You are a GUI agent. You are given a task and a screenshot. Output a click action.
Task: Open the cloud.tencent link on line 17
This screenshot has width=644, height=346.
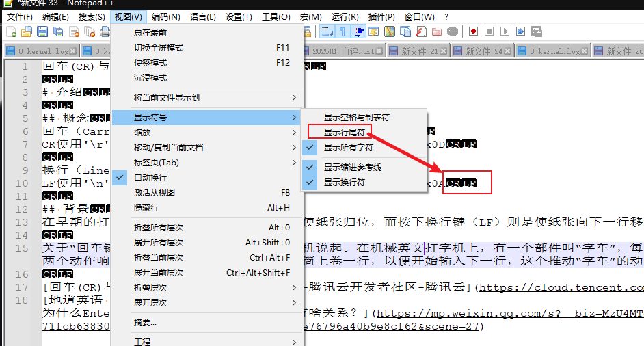pos(561,287)
